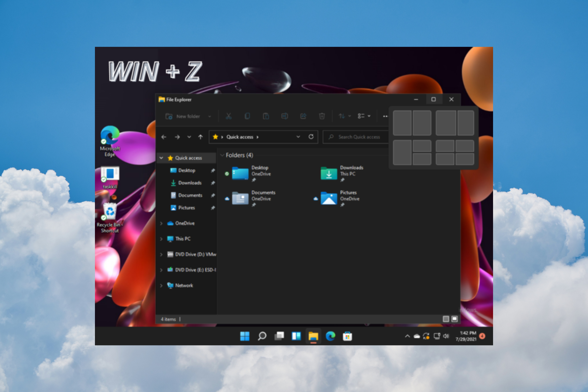Open the See more ellipsis menu

pyautogui.click(x=385, y=116)
